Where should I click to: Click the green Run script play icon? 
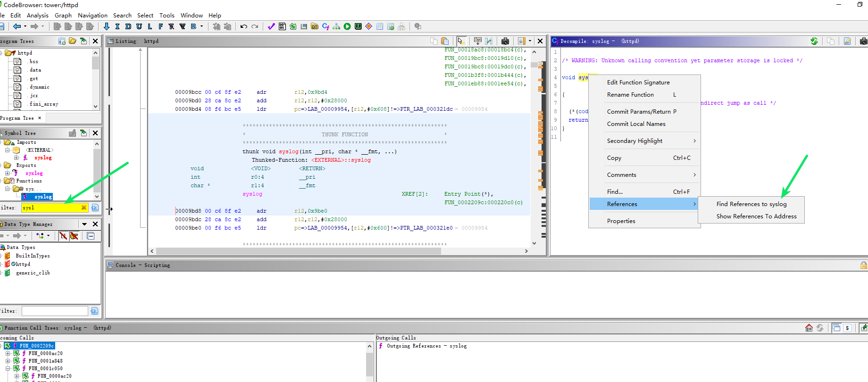point(347,26)
